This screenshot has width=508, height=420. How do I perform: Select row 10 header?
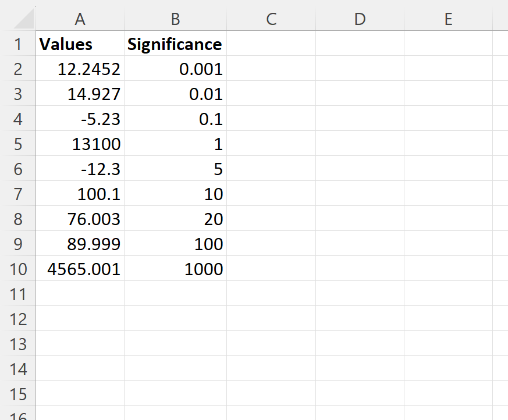(18, 268)
